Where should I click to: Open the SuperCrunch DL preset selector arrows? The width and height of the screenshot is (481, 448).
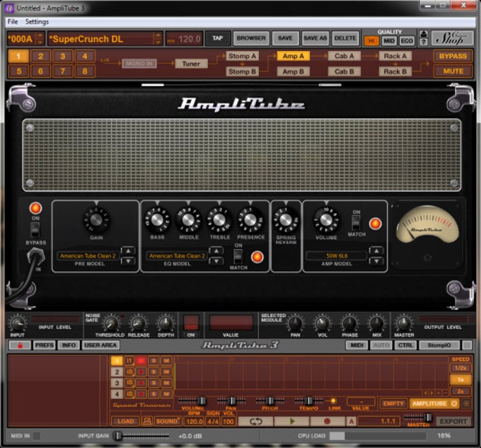pos(158,39)
